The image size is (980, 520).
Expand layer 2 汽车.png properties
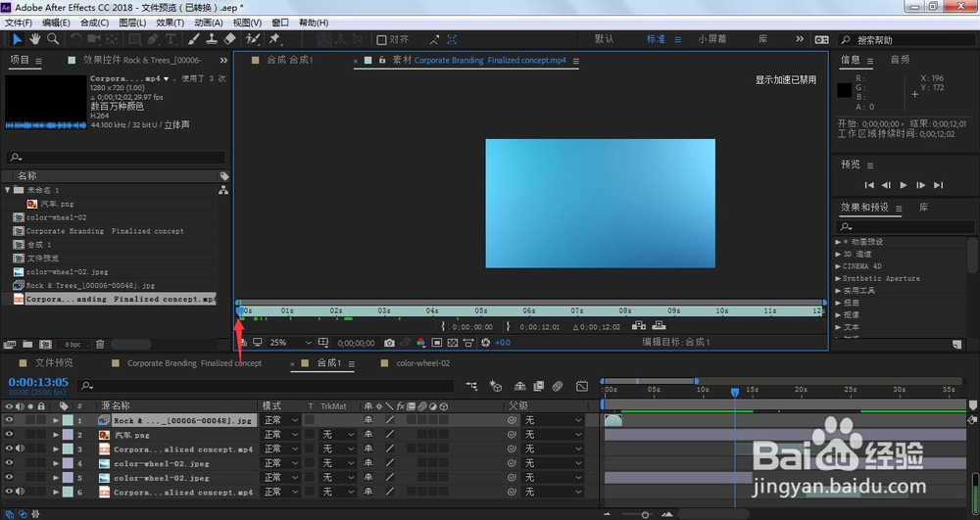[56, 435]
